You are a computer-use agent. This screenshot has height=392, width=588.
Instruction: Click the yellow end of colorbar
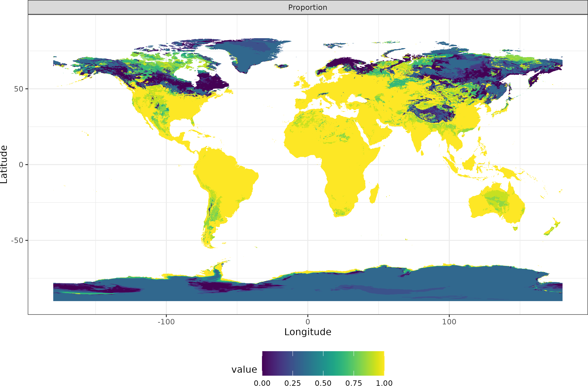tap(381, 363)
